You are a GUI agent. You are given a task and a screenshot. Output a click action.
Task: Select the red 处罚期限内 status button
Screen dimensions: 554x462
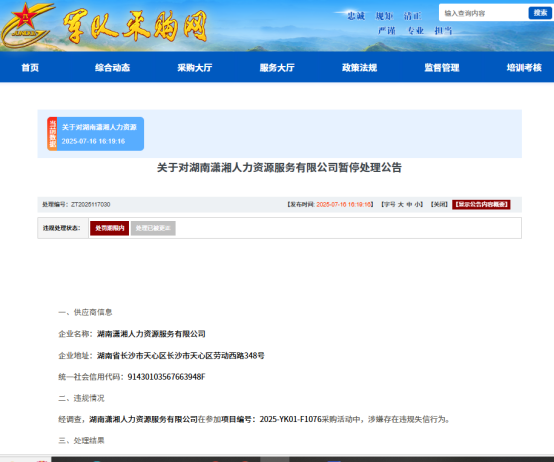pos(110,228)
